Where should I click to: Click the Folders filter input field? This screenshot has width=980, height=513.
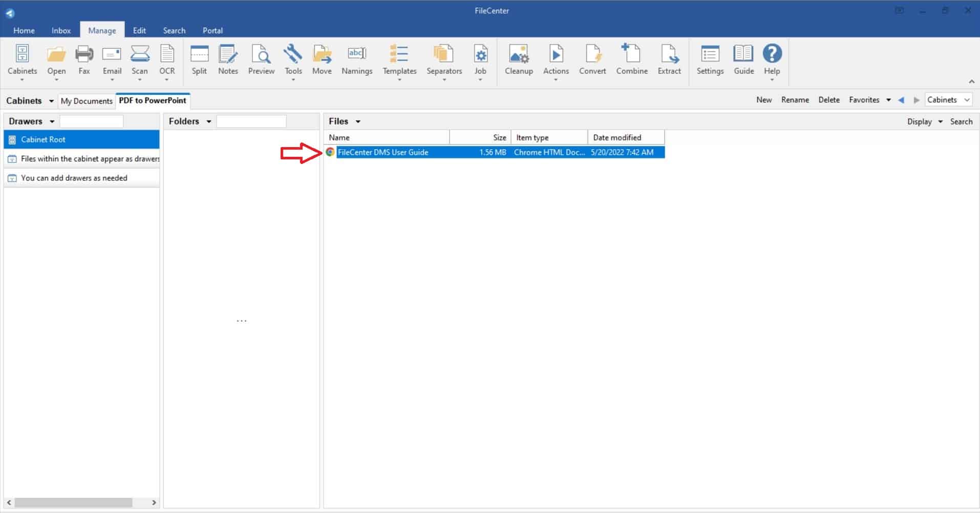click(x=251, y=121)
